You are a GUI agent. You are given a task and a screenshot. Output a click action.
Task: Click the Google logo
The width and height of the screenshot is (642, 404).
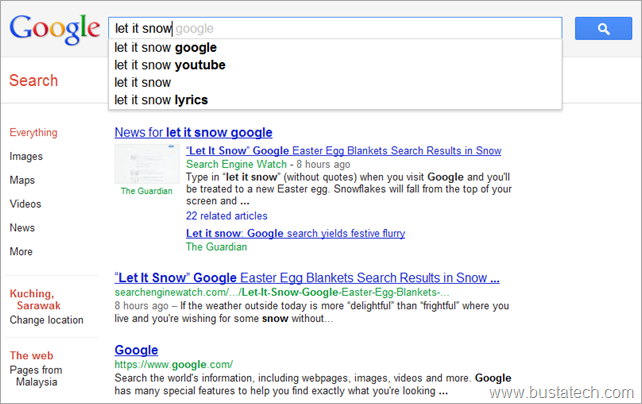pos(54,29)
